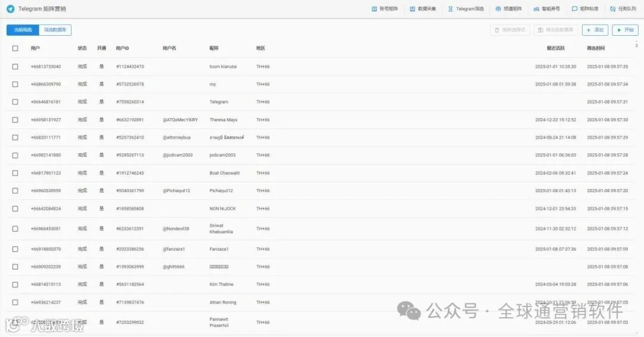Click nickname toom klanutai
Viewport: 644px width, 337px height.
click(223, 67)
